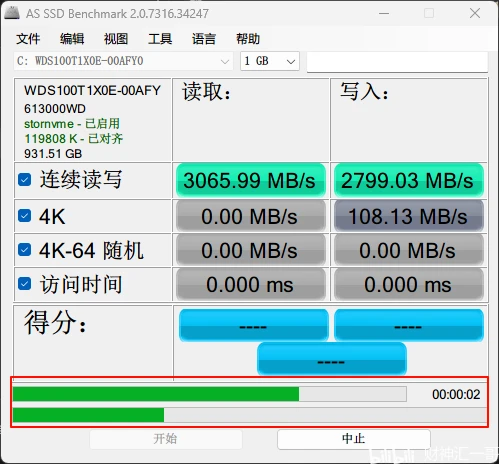The image size is (499, 464).
Task: Open the 工具 menu
Action: coord(160,39)
